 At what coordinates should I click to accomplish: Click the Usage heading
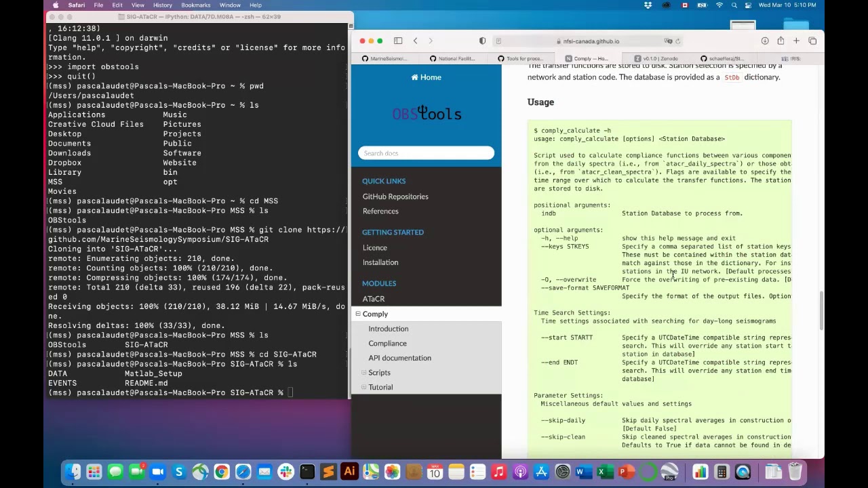click(540, 102)
